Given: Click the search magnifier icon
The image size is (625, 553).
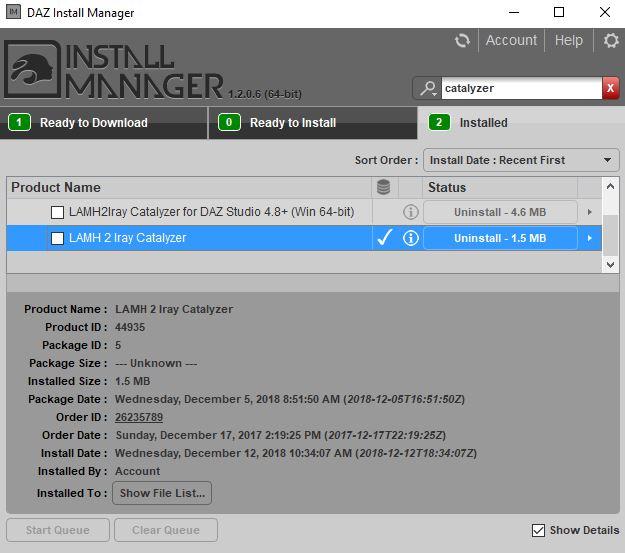Looking at the screenshot, I should coord(428,88).
